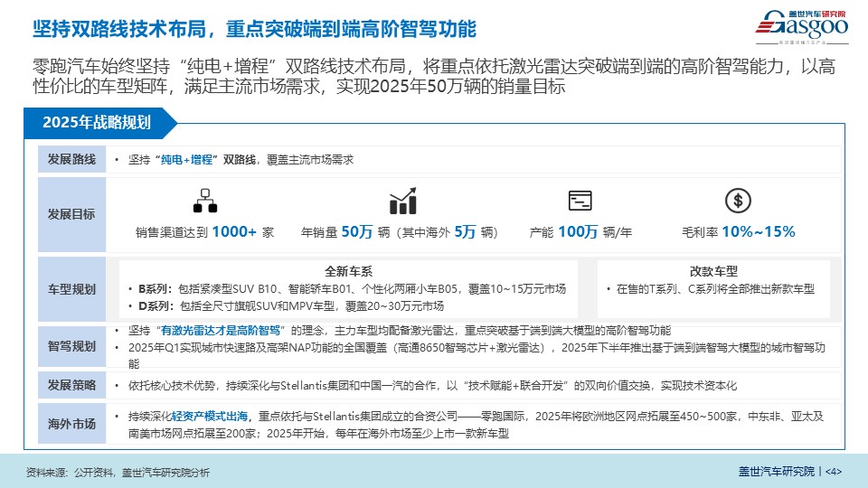Click the sales channel network icon
Viewport: 868px width, 488px height.
click(205, 201)
